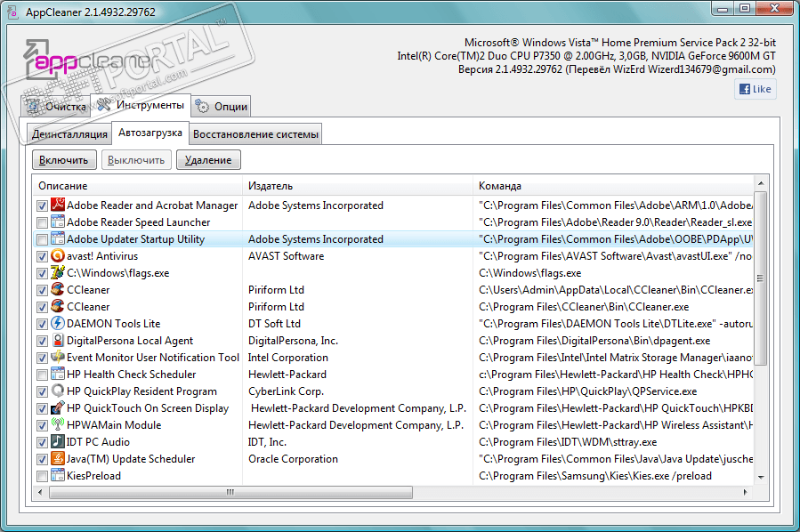Click the CCleaner icon with Program Files path

(58, 306)
